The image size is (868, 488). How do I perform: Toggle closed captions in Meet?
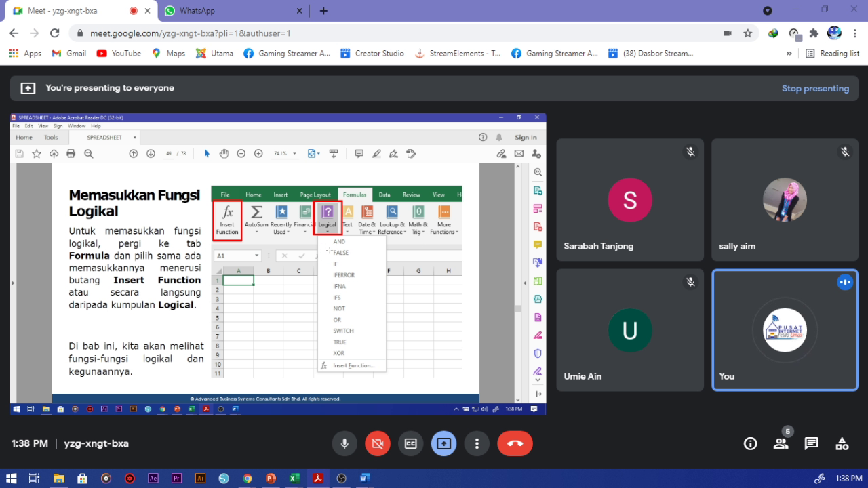tap(410, 443)
